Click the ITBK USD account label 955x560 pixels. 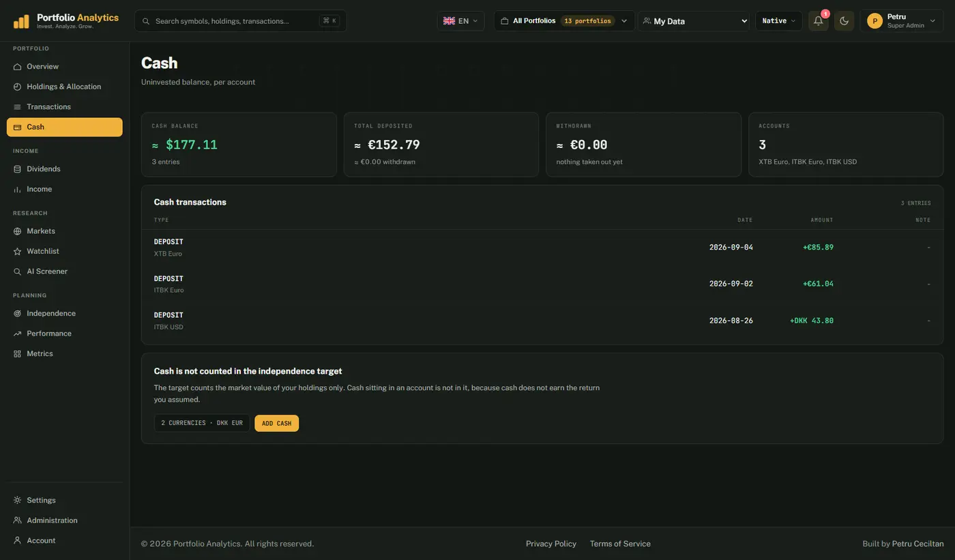click(x=168, y=327)
